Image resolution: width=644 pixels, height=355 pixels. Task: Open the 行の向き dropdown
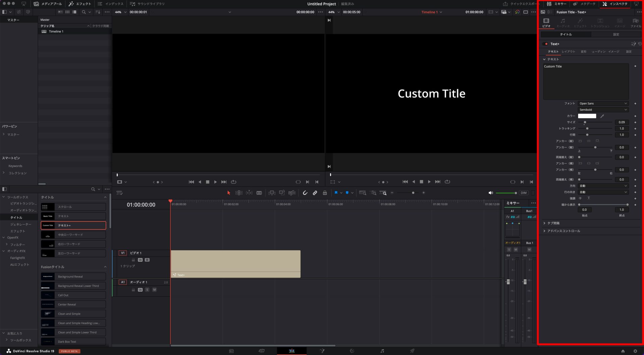pyautogui.click(x=603, y=192)
